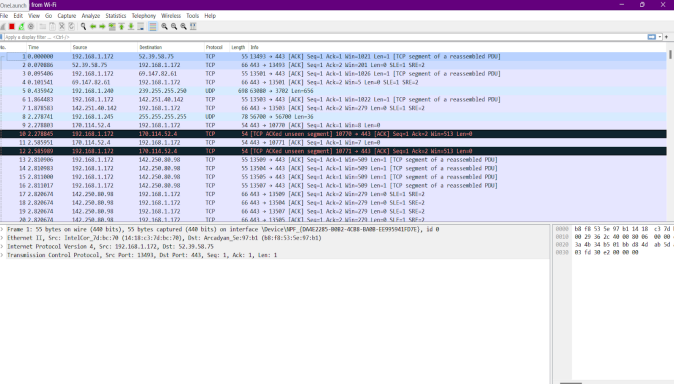Click Go to specified packet icon

[x=112, y=27]
